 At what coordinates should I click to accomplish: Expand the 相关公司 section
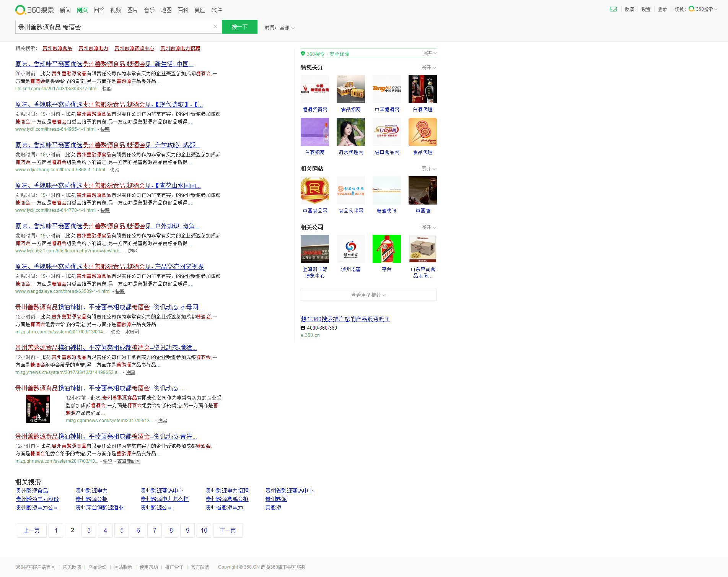pyautogui.click(x=428, y=227)
